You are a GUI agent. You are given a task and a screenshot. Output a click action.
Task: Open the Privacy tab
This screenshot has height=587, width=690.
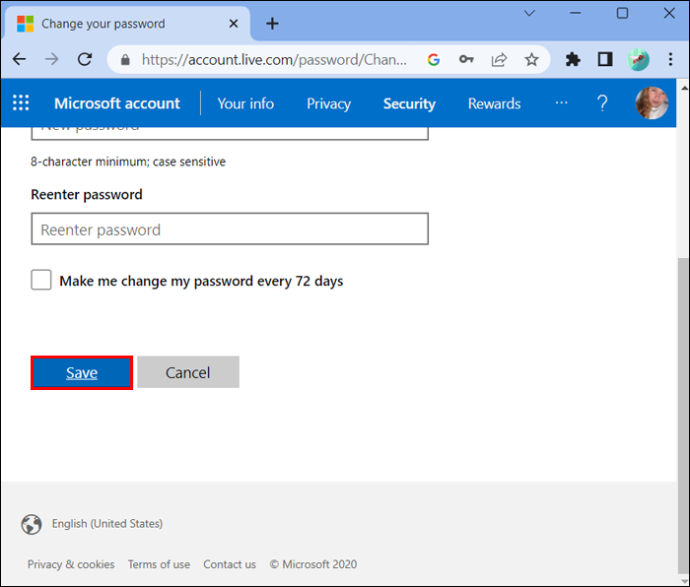pyautogui.click(x=329, y=104)
